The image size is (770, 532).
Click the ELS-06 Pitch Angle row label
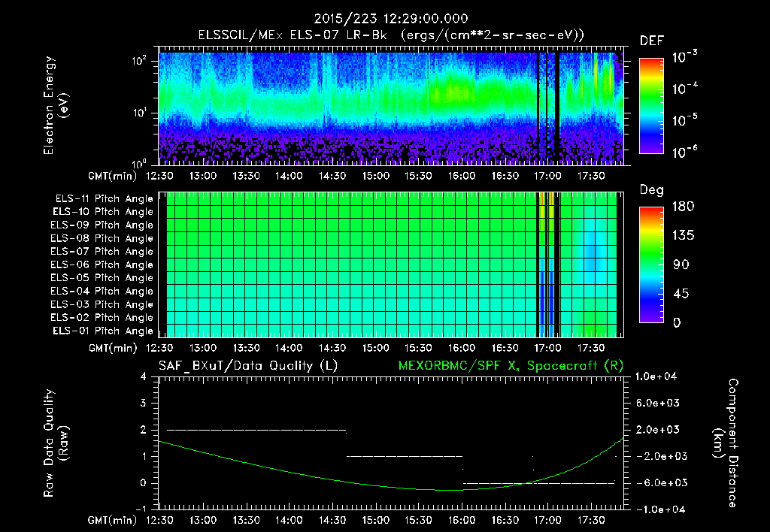pos(102,265)
